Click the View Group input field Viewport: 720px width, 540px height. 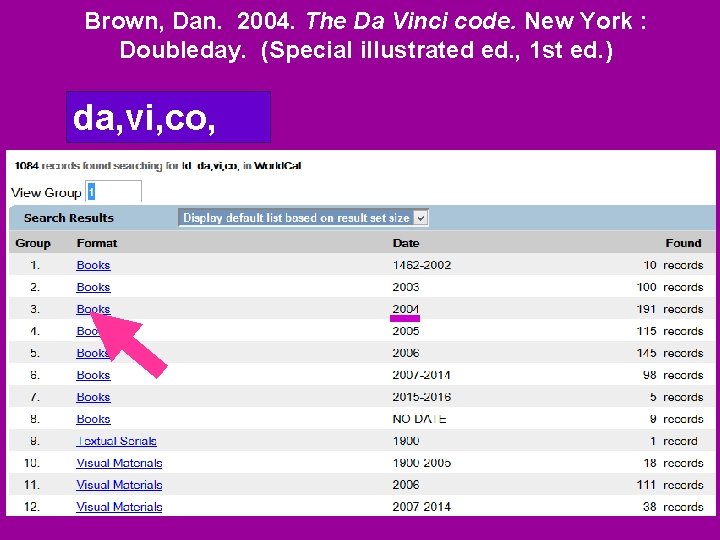point(113,191)
